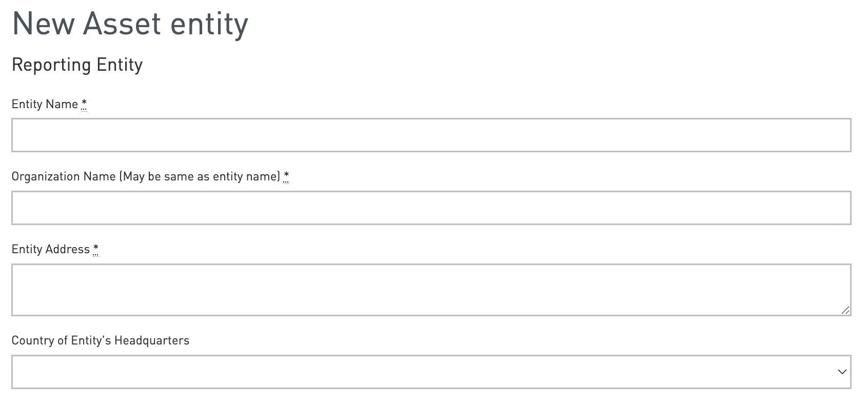Image resolution: width=868 pixels, height=406 pixels.
Task: Click the Entity Address resize handle
Action: (845, 310)
